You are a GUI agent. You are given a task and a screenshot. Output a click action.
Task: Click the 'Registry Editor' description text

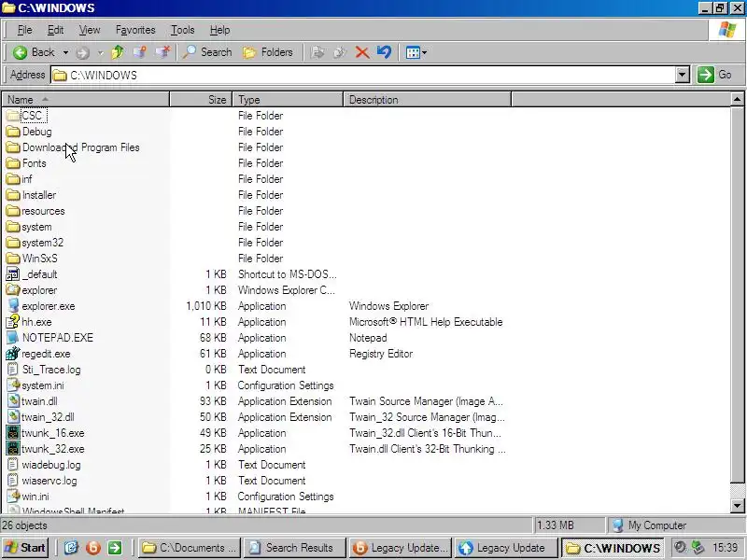pyautogui.click(x=381, y=354)
